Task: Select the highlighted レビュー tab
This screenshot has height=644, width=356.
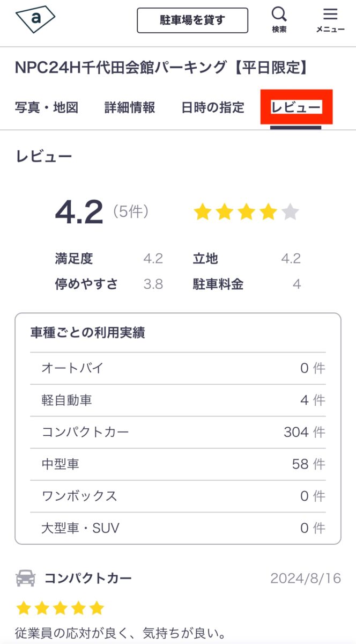Action: (298, 107)
